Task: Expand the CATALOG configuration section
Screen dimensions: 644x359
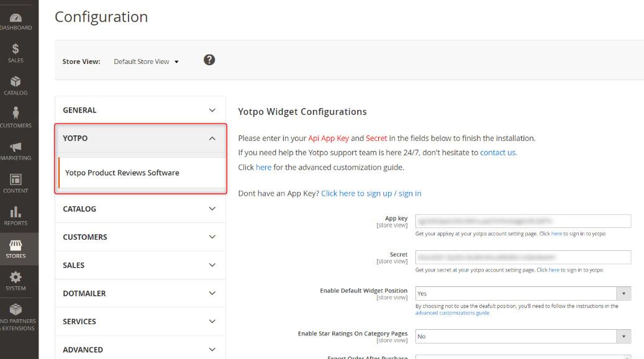Action: point(140,209)
